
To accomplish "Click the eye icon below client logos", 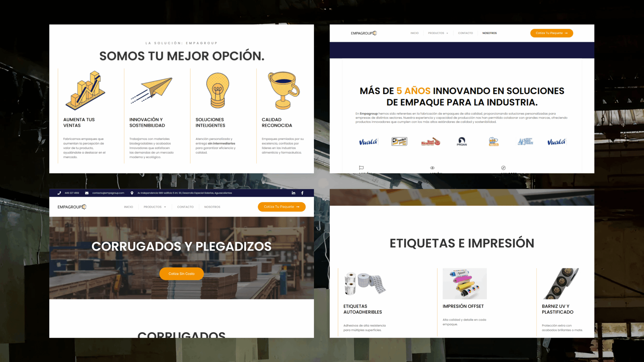I will pos(432,168).
